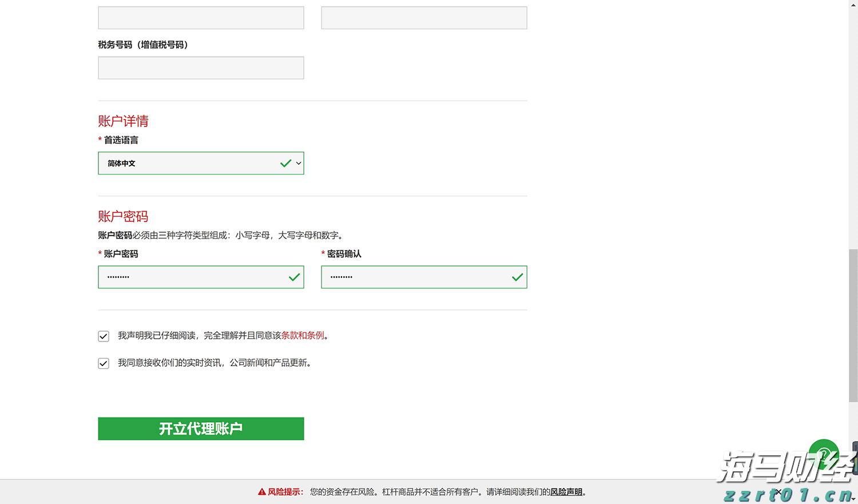Open the 条款和条例 link
858x504 pixels.
[x=303, y=335]
